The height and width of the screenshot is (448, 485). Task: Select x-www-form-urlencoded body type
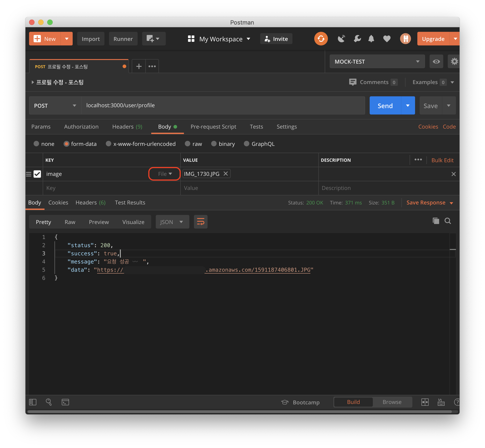(109, 144)
